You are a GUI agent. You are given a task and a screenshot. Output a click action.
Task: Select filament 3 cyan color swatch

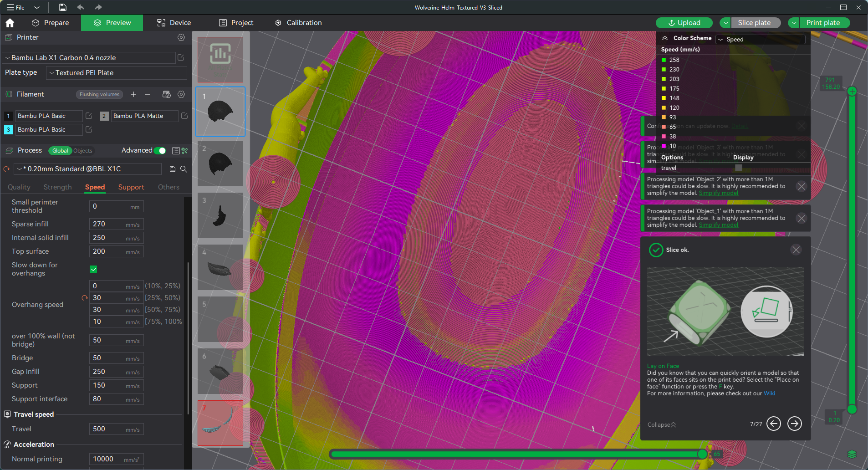click(x=8, y=129)
